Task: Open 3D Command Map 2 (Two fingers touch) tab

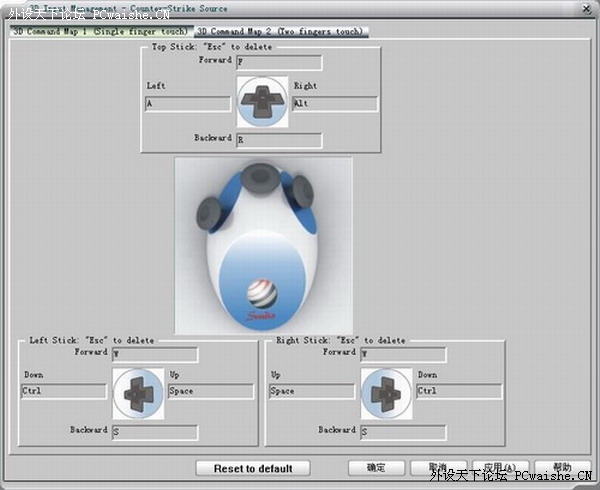Action: [x=280, y=32]
